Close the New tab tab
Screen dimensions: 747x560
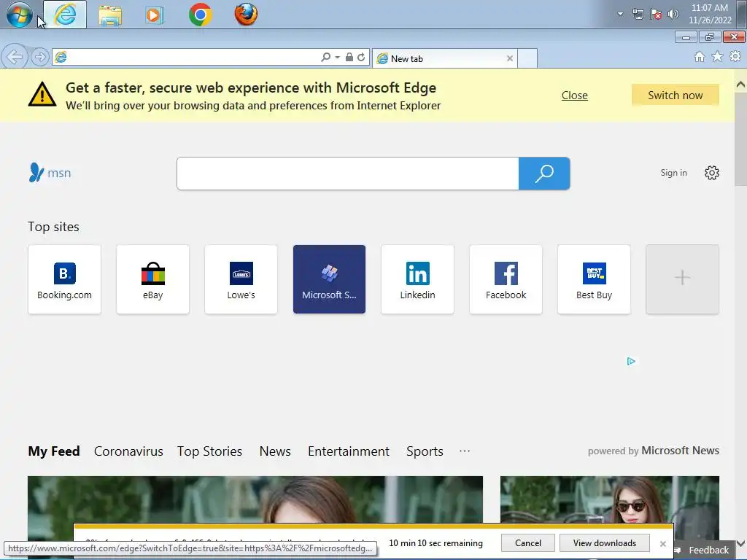point(510,58)
